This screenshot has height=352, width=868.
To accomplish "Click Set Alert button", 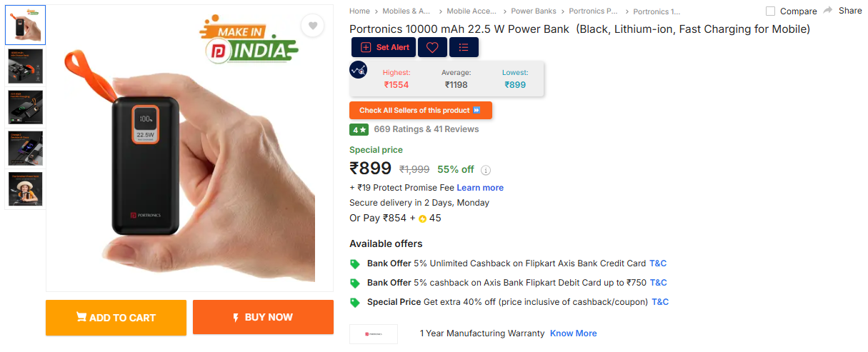I will [x=384, y=47].
